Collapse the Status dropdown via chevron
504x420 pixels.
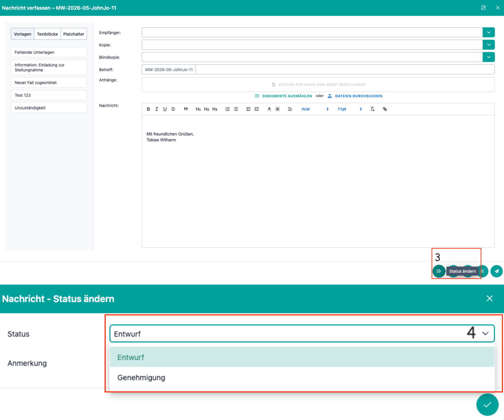[485, 333]
